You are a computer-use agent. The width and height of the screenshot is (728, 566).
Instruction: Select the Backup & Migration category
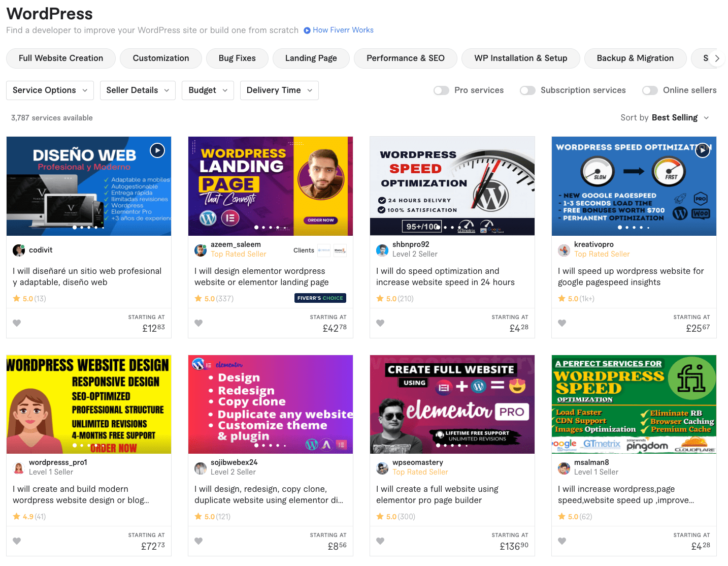pos(635,58)
